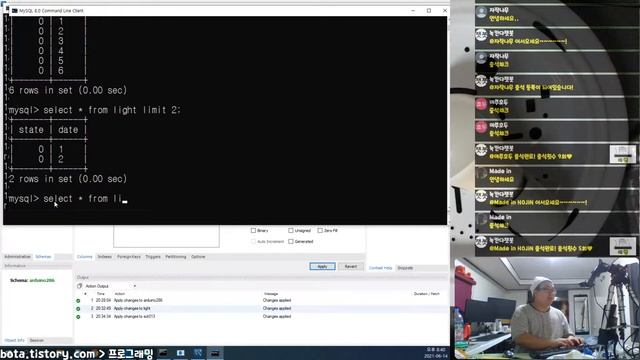The image size is (640, 360).
Task: Click the "2 rows in set (0.00 sec)" text
Action: pos(68,179)
